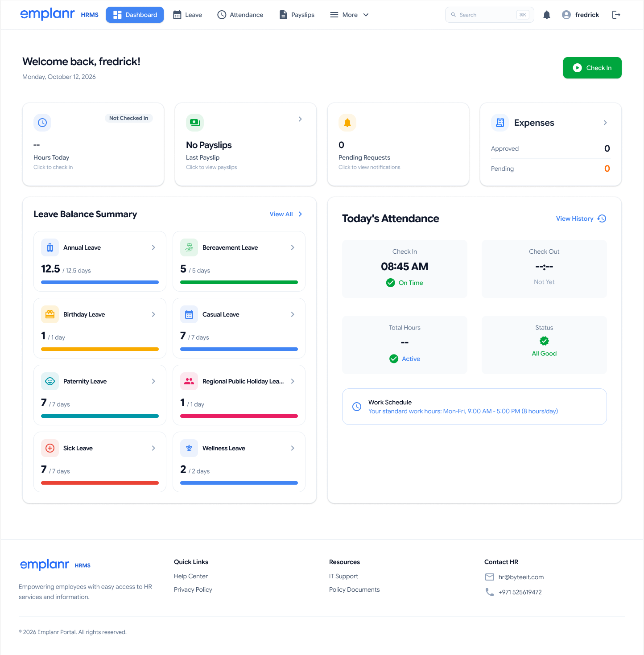Image resolution: width=644 pixels, height=655 pixels.
Task: Click the green Check In button
Action: pos(592,68)
